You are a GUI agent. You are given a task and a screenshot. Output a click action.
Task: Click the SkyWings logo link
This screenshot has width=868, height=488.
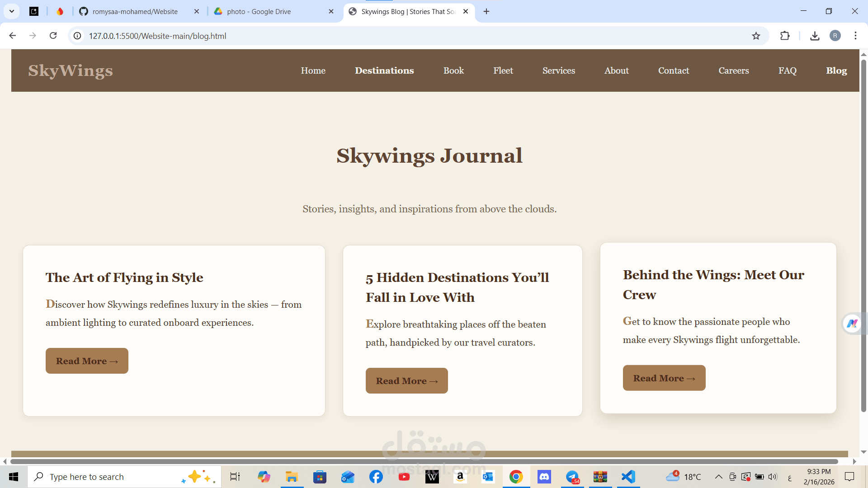click(x=71, y=70)
